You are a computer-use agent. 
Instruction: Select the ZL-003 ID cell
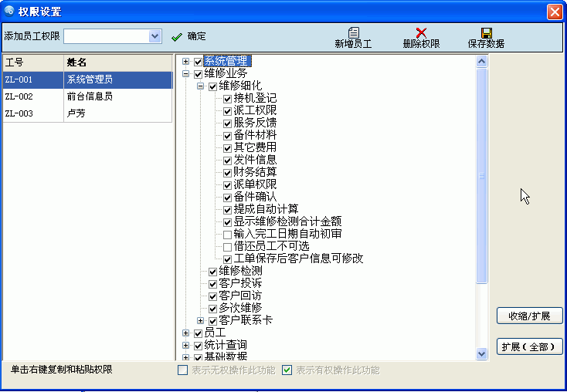(33, 113)
